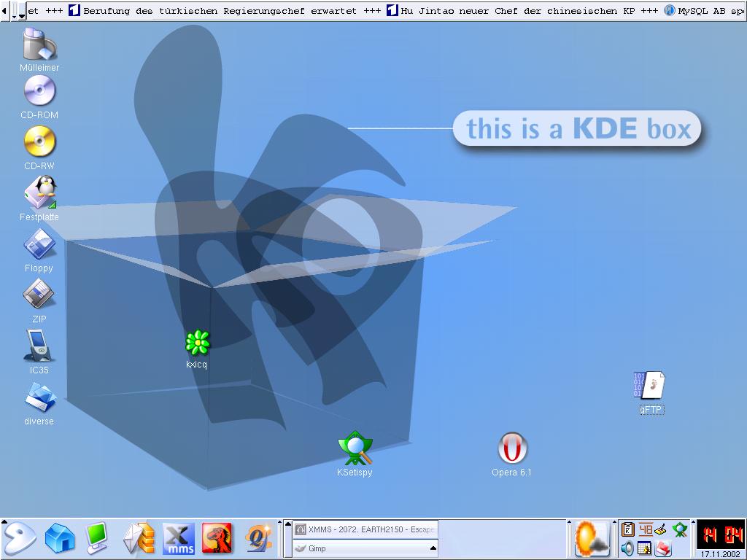747x560 pixels.
Task: Launch gFTP from the desktop icon
Action: point(649,385)
